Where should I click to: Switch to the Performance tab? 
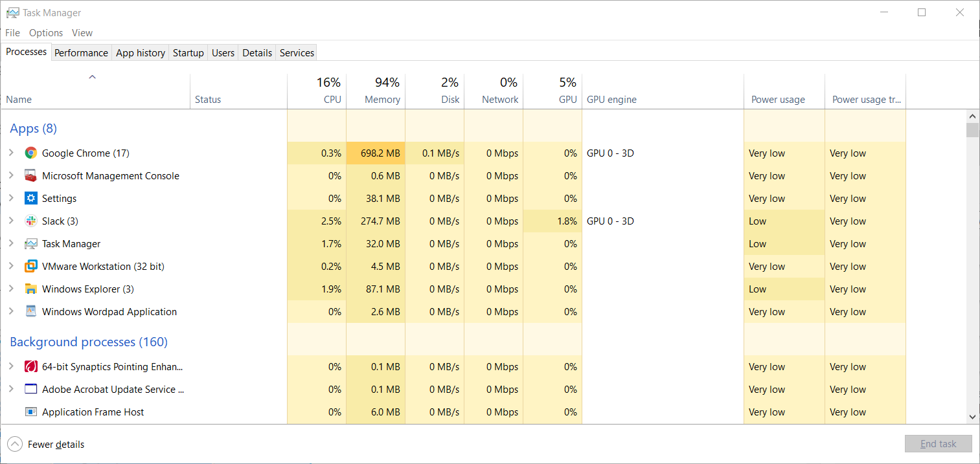coord(81,53)
